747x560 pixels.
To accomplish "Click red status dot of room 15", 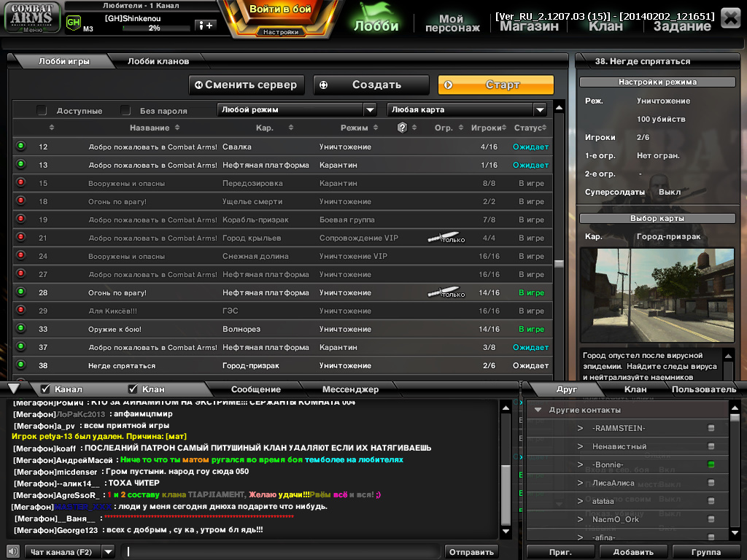I will click(x=21, y=182).
